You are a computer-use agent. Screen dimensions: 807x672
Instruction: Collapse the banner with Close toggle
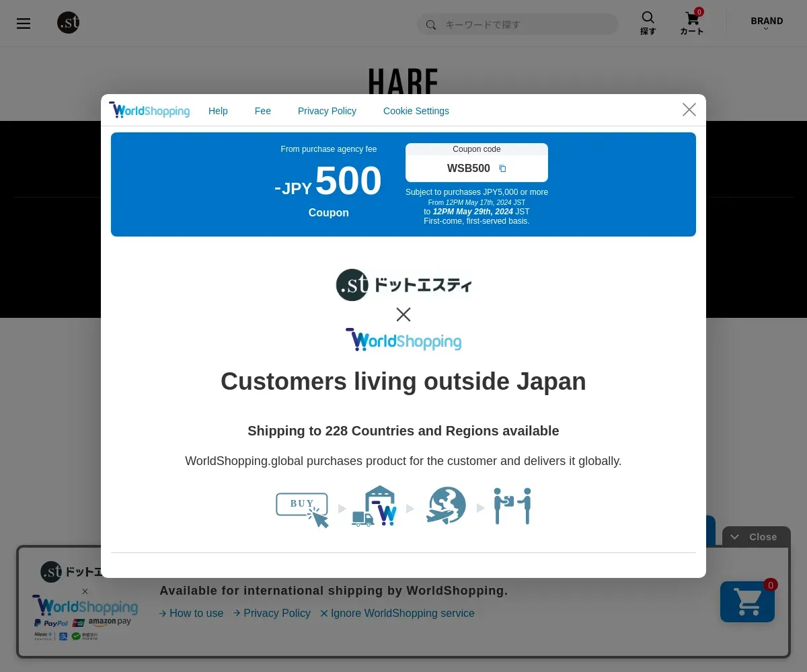pos(756,537)
